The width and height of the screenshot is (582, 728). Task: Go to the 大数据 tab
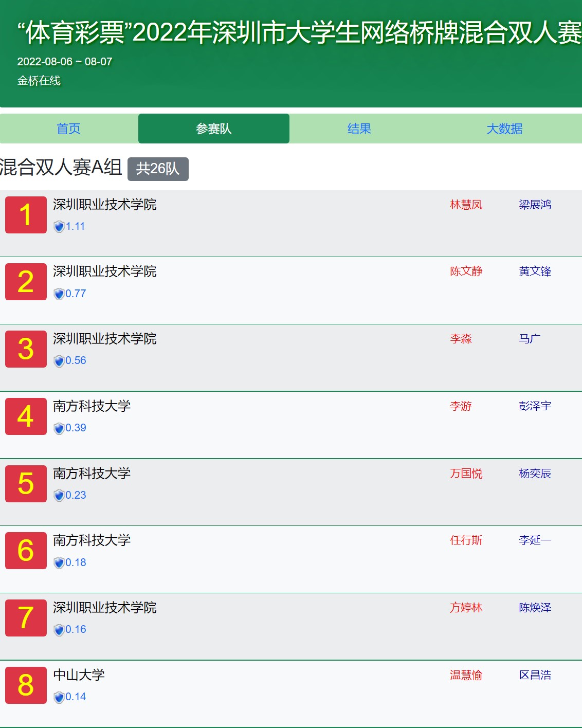(x=504, y=129)
